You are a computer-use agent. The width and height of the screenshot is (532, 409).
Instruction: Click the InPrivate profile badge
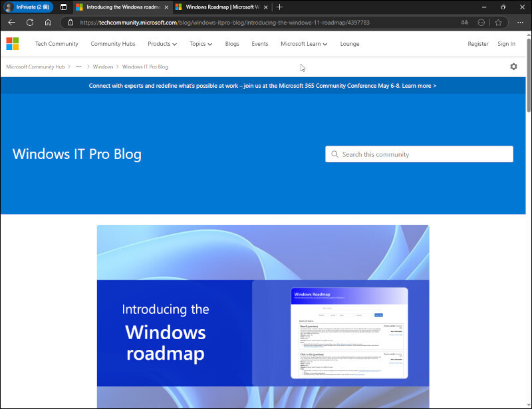pos(28,7)
